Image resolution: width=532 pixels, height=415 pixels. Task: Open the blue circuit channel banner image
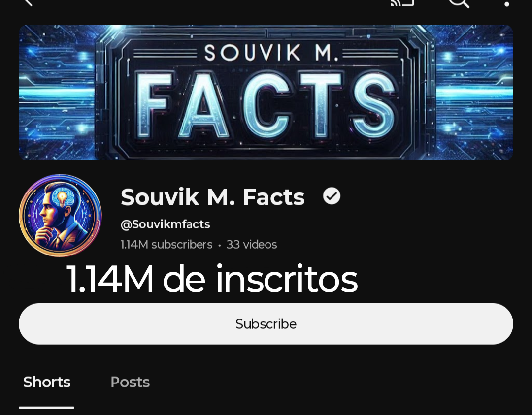(x=266, y=92)
